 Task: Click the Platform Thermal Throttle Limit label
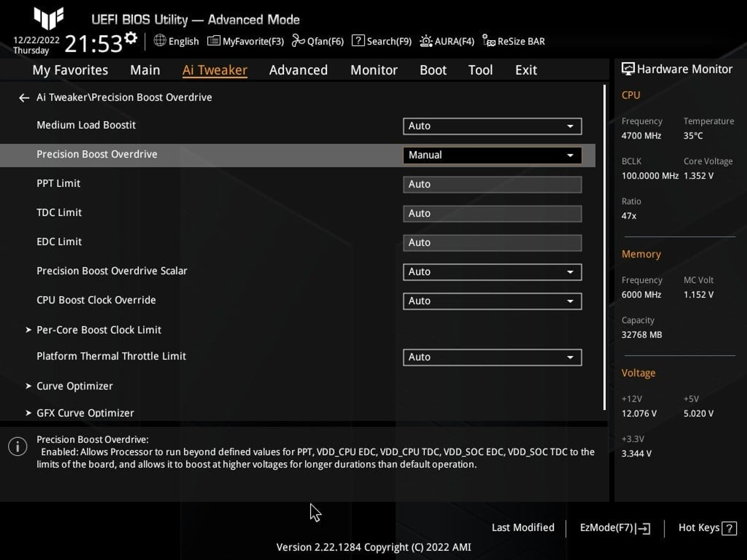click(x=111, y=356)
